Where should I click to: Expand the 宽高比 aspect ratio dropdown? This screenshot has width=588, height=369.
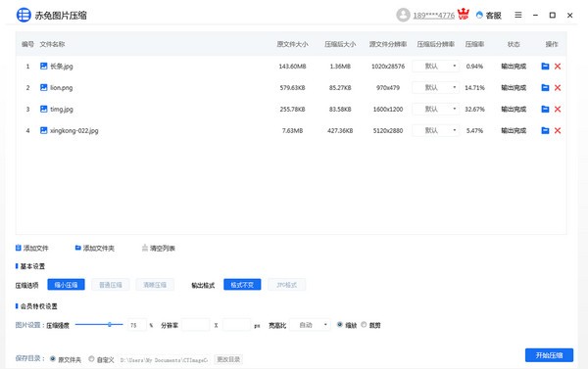311,325
